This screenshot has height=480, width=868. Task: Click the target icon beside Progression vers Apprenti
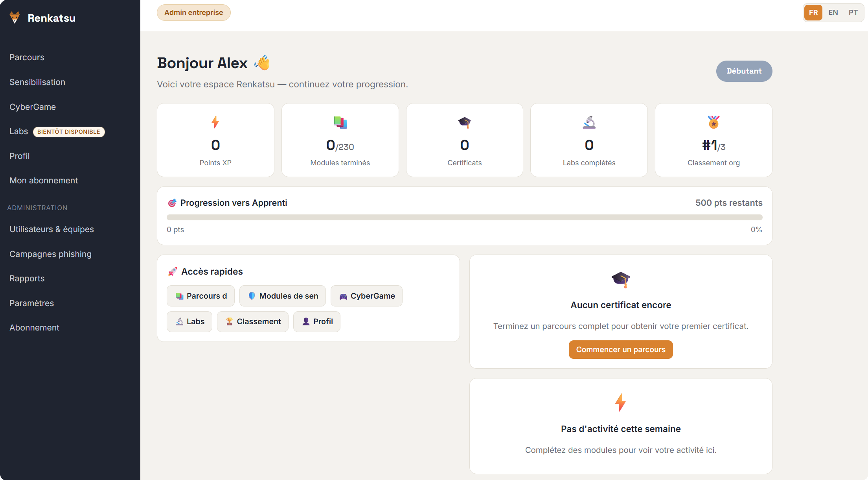tap(172, 203)
